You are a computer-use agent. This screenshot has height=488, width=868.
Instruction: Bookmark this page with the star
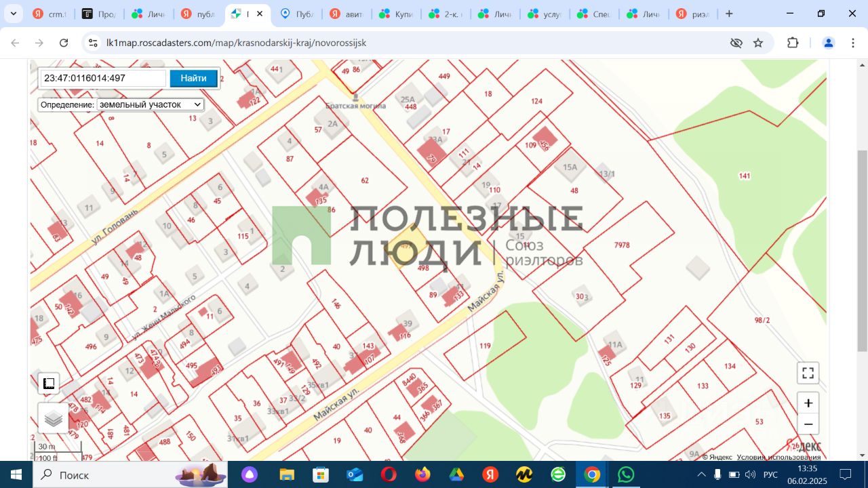tap(758, 43)
